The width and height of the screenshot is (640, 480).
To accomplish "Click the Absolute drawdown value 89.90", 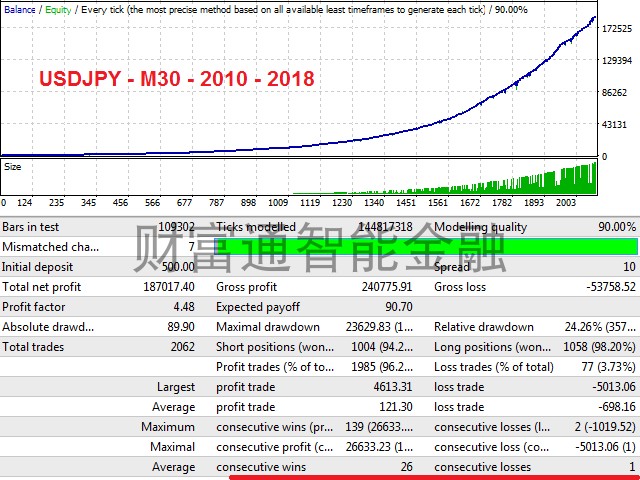I will [x=181, y=327].
